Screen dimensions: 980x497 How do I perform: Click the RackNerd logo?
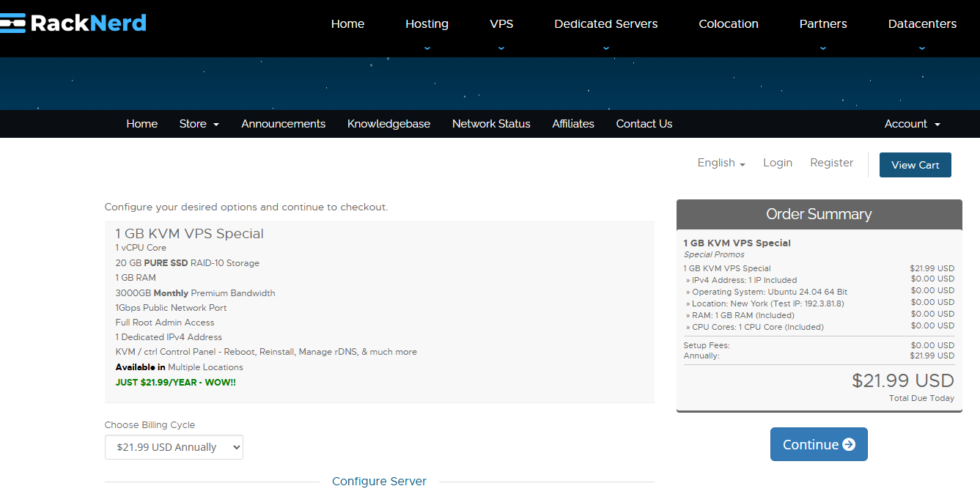73,23
